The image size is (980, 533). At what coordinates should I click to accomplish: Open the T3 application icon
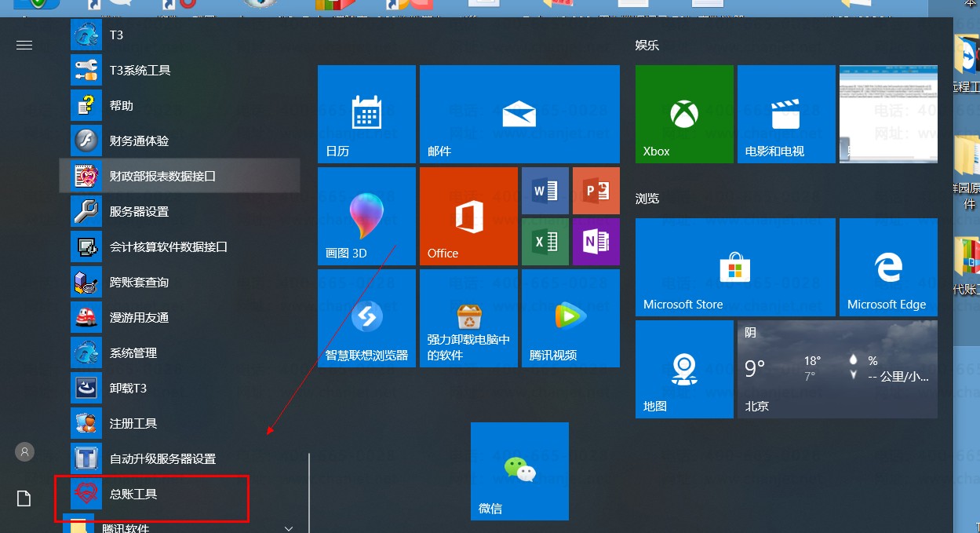point(86,35)
